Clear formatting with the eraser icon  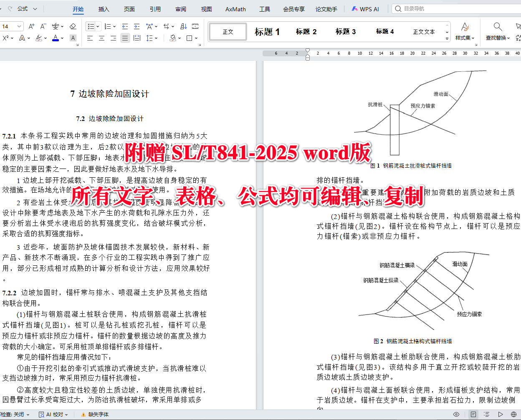72,26
